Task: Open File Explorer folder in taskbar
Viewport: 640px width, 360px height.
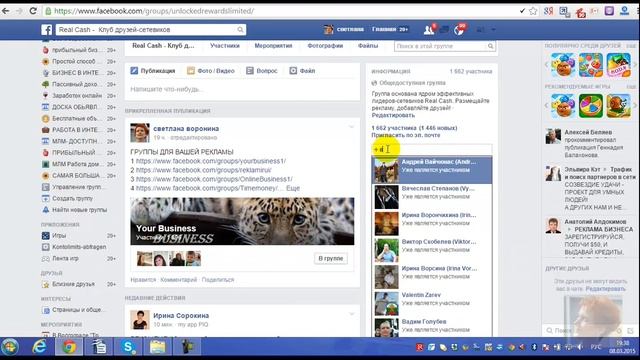Action: pyautogui.click(x=158, y=347)
